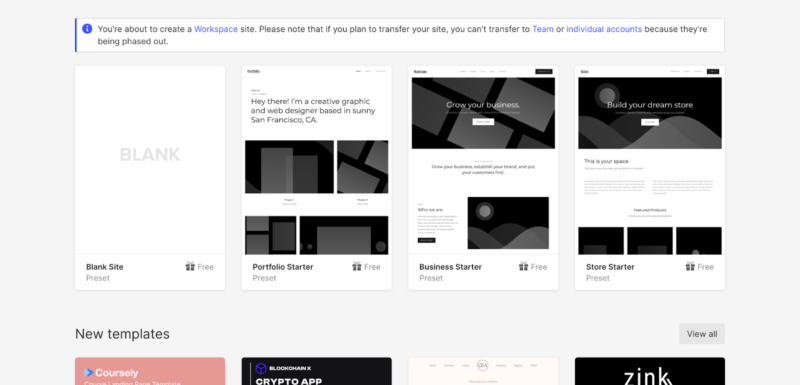
Task: Open the Blockchain X Crypto App template
Action: (x=316, y=371)
